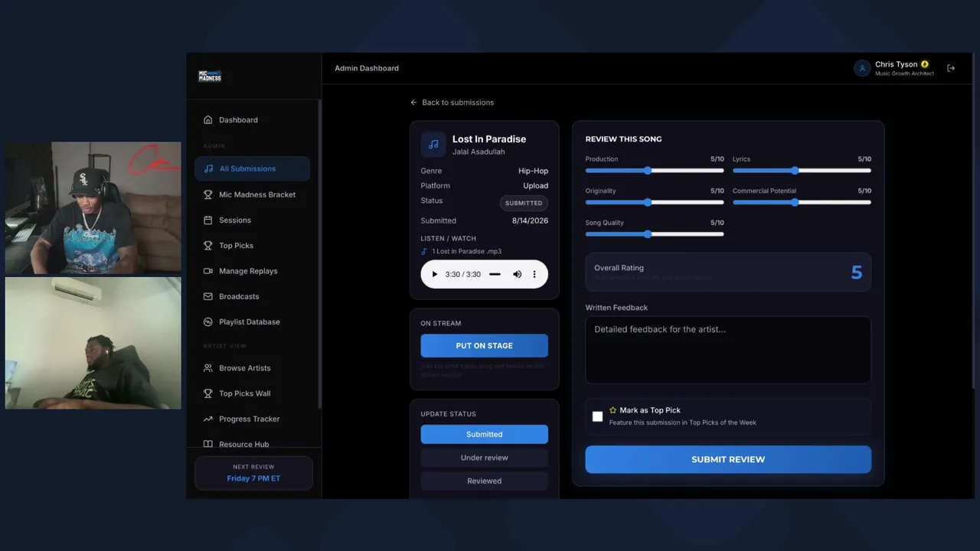
Task: Open the Dashboard home icon
Action: pos(207,120)
